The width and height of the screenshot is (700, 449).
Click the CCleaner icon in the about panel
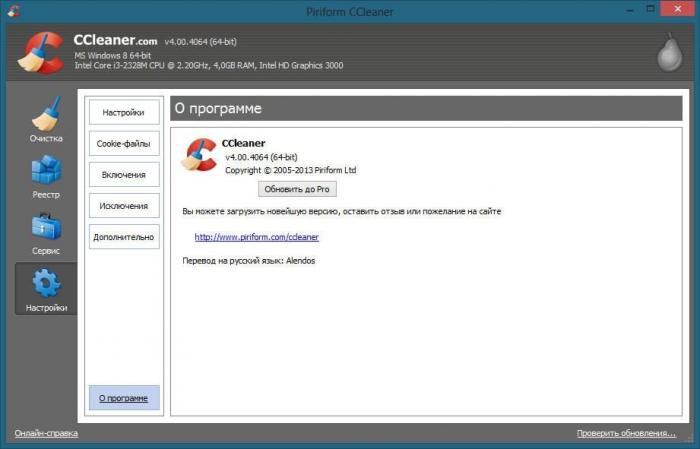click(x=198, y=155)
